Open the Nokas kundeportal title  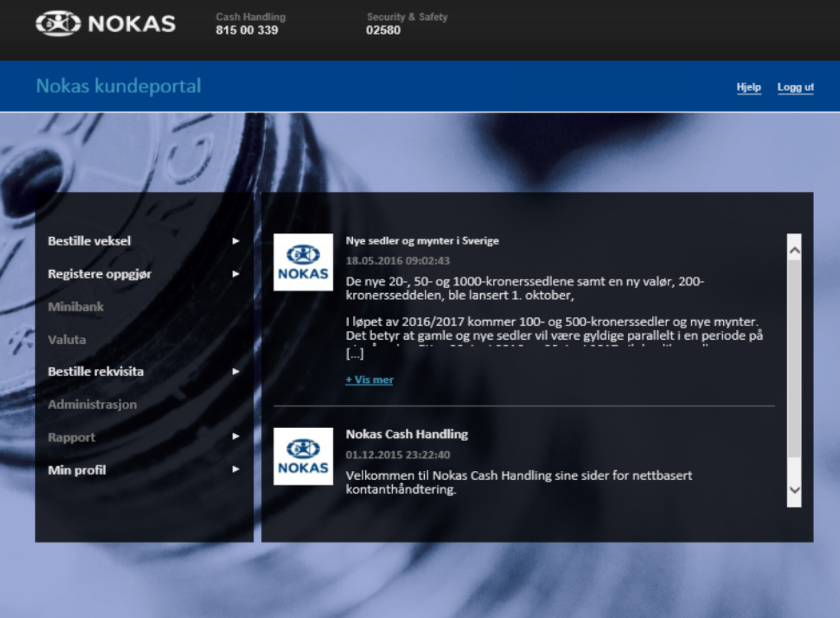coord(118,86)
